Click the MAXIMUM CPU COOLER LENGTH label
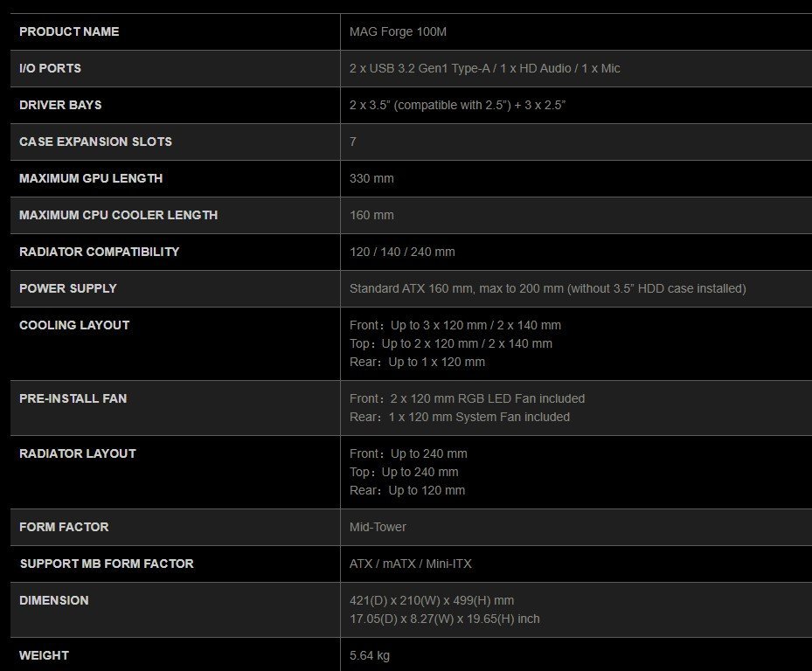 point(118,215)
